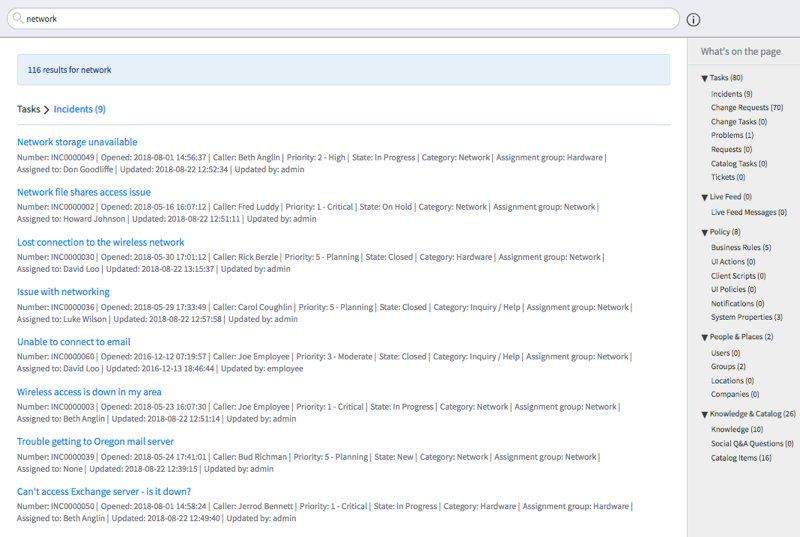
Task: Click the Tasks breadcrumb label
Action: point(29,109)
